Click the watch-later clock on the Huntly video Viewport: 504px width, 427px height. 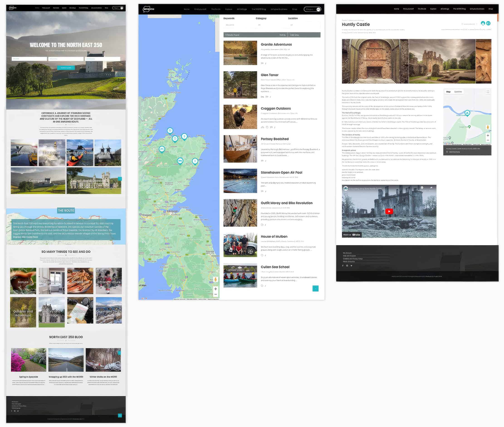pos(422,188)
